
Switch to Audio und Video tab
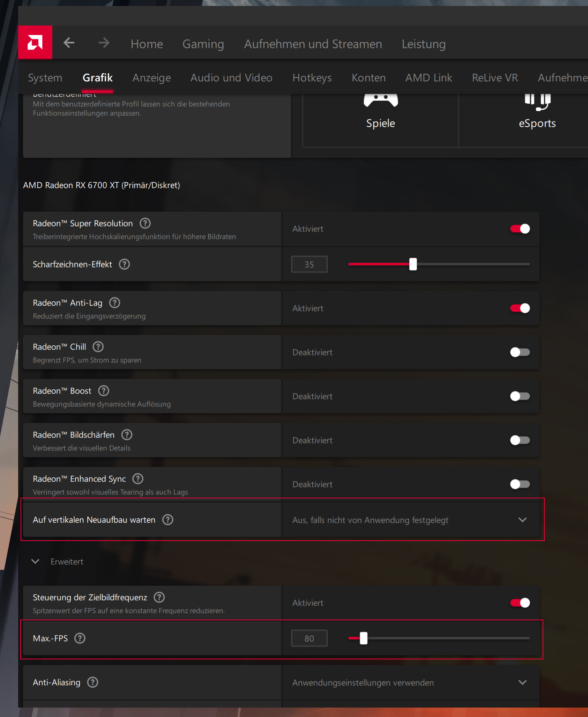(x=231, y=78)
